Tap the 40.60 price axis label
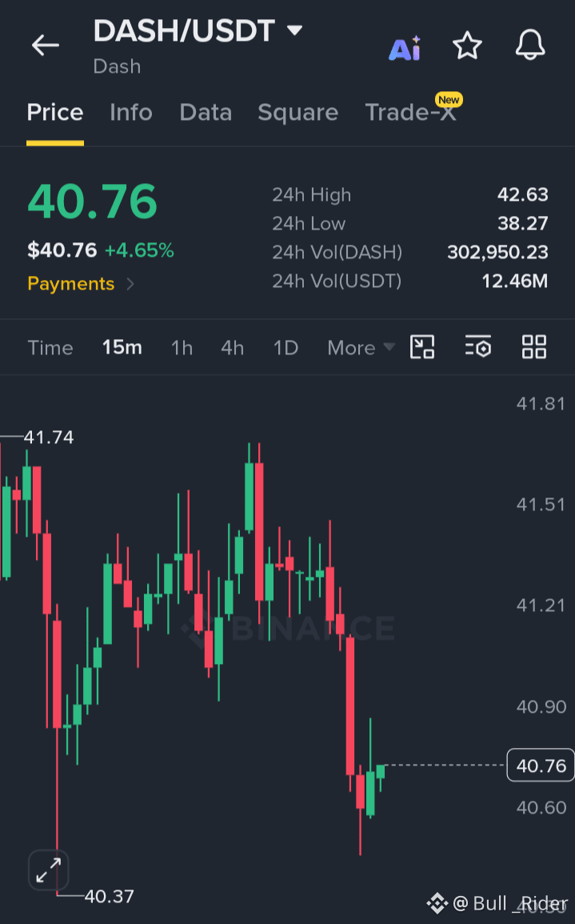 (541, 807)
